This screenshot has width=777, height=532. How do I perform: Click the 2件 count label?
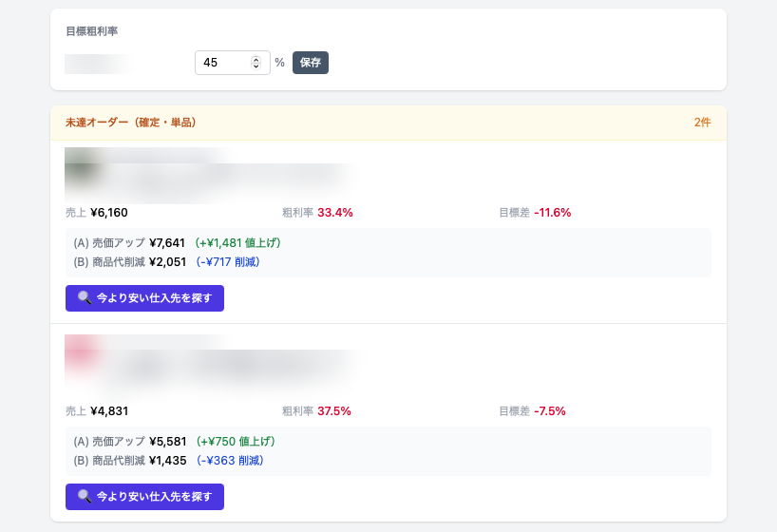[x=702, y=123]
